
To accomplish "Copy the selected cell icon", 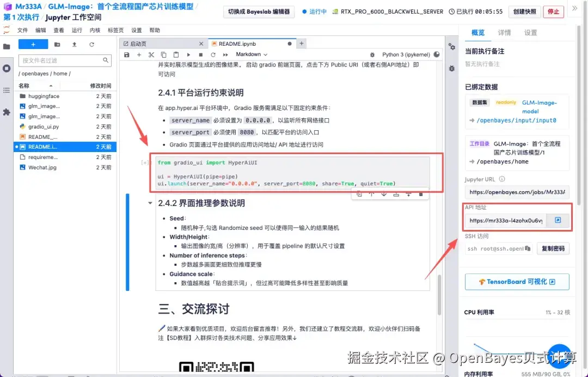I will (163, 55).
